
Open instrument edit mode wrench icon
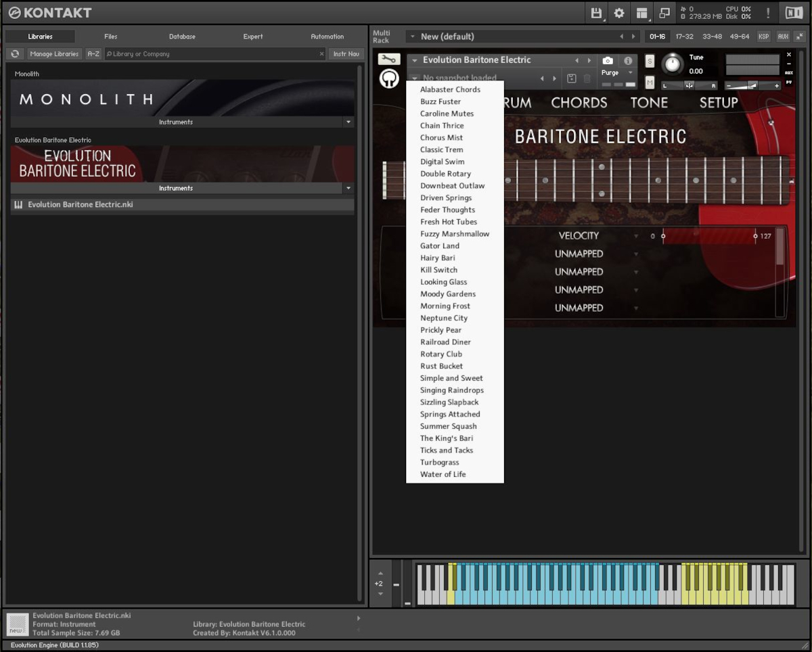(x=389, y=60)
